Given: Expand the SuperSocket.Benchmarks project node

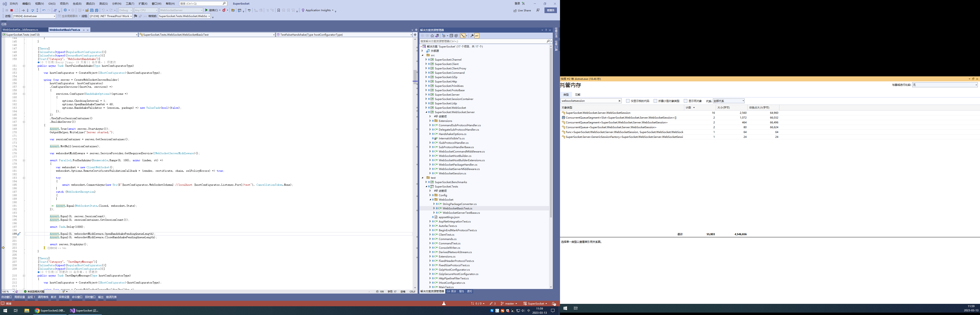Looking at the screenshot, I should point(427,182).
